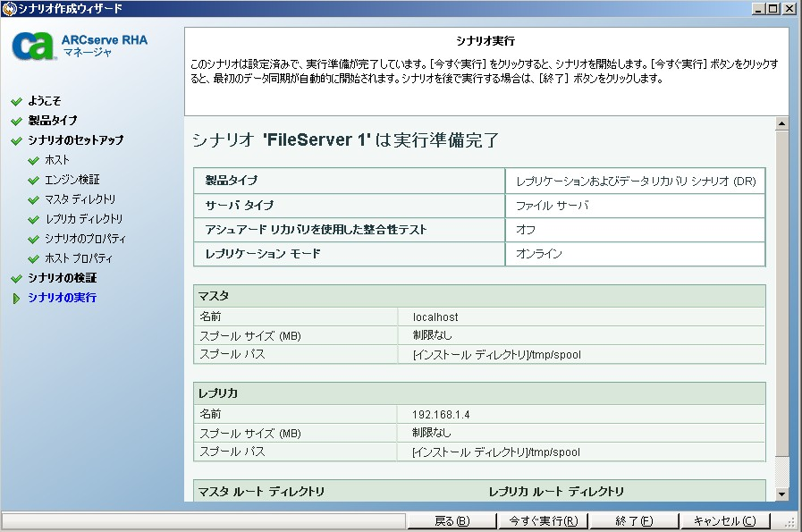The image size is (802, 532).
Task: Click checkmark icon beside ホスト step
Action: [34, 161]
